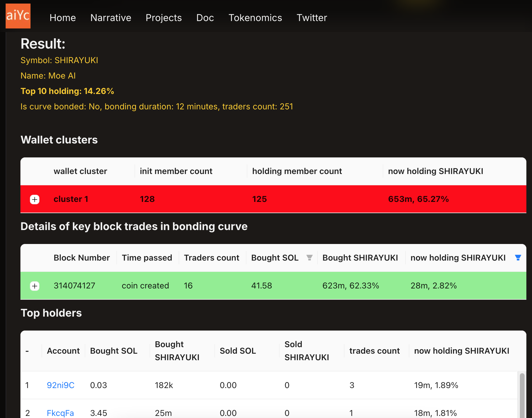532x418 pixels.
Task: Click the init member count header
Action: [x=176, y=171]
